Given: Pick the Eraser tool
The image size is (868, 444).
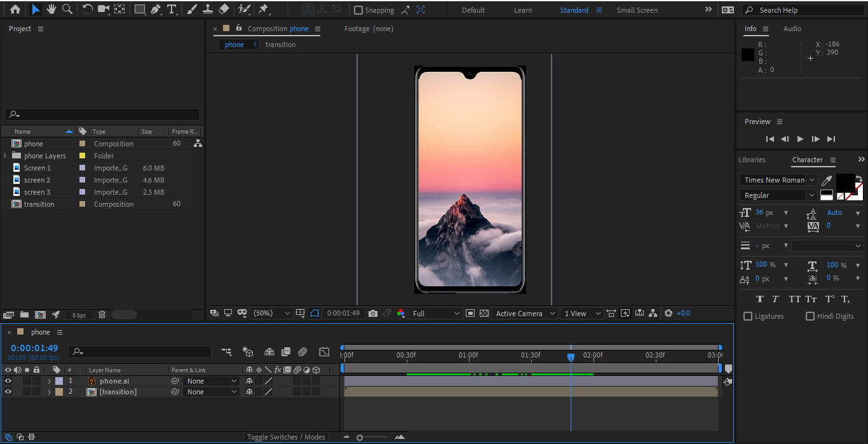Looking at the screenshot, I should point(224,10).
